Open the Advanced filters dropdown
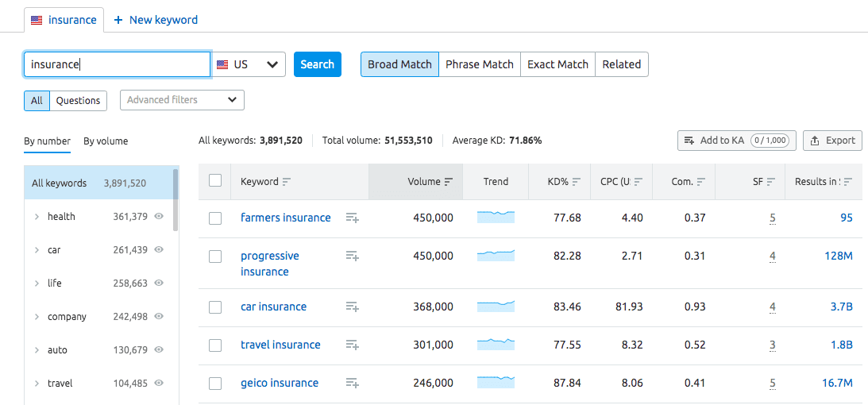Image resolution: width=868 pixels, height=405 pixels. (182, 100)
